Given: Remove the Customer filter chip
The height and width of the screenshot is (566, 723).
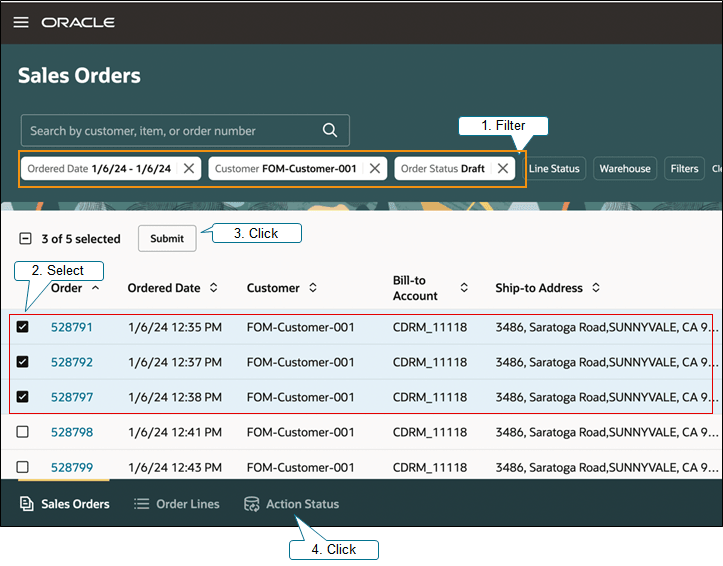Looking at the screenshot, I should coord(375,168).
